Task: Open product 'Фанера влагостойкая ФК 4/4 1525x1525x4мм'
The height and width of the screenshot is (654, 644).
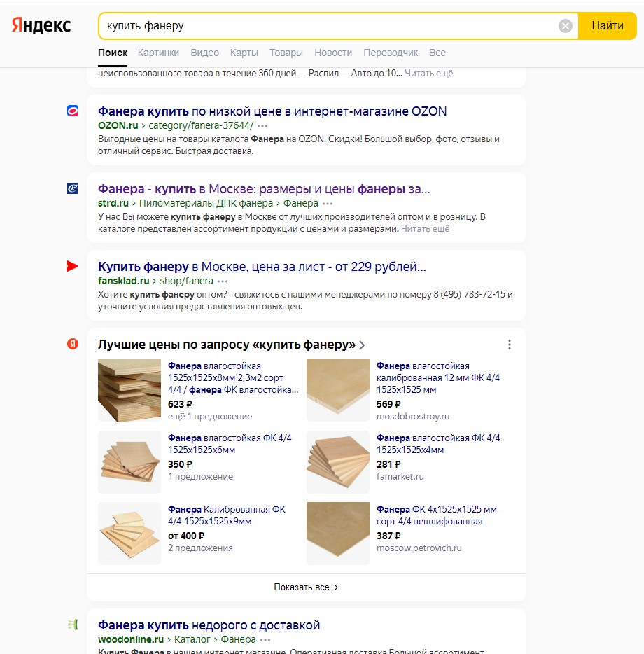Action: click(x=438, y=444)
